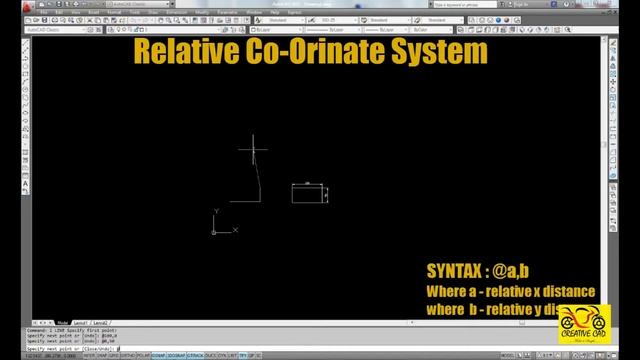Click blue sphere render icon in toolbar
Image resolution: width=640 pixels, height=360 pixels.
pyautogui.click(x=498, y=20)
